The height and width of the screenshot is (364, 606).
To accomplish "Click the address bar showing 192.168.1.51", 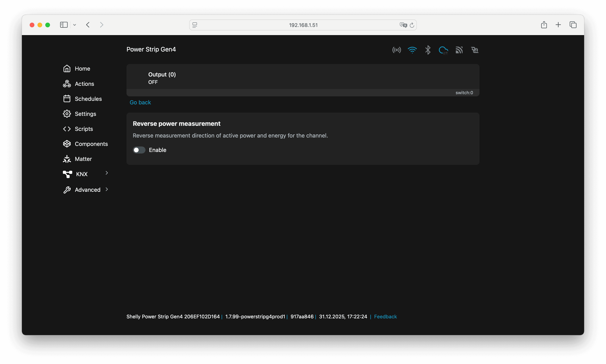I will [x=303, y=25].
